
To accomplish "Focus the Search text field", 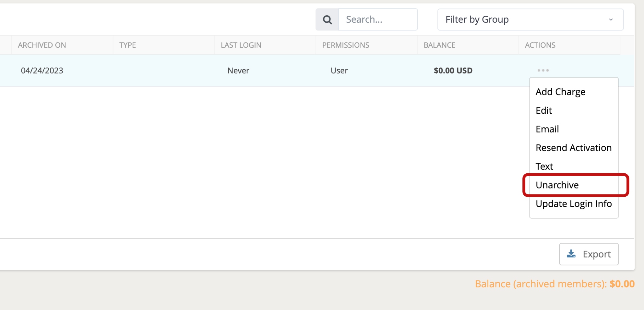I will (378, 20).
